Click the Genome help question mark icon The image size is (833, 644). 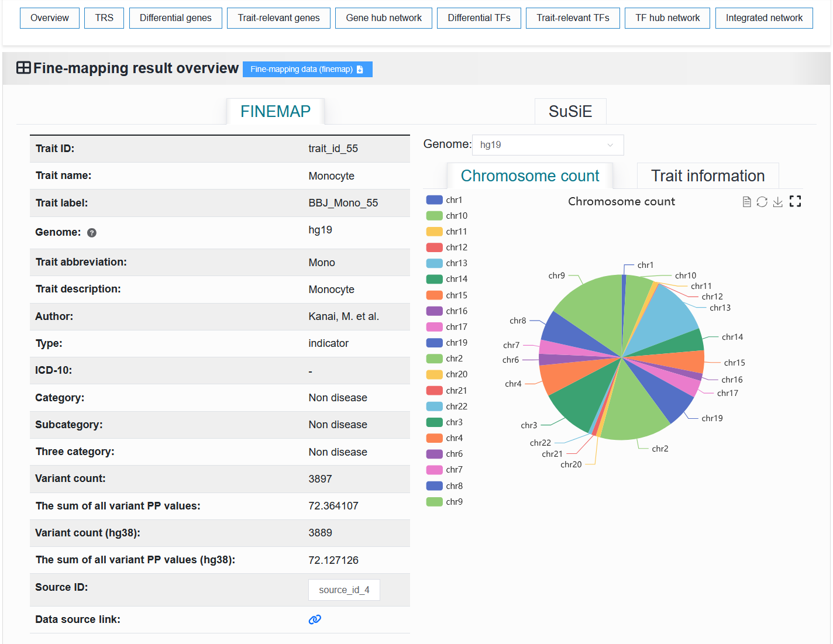point(92,233)
